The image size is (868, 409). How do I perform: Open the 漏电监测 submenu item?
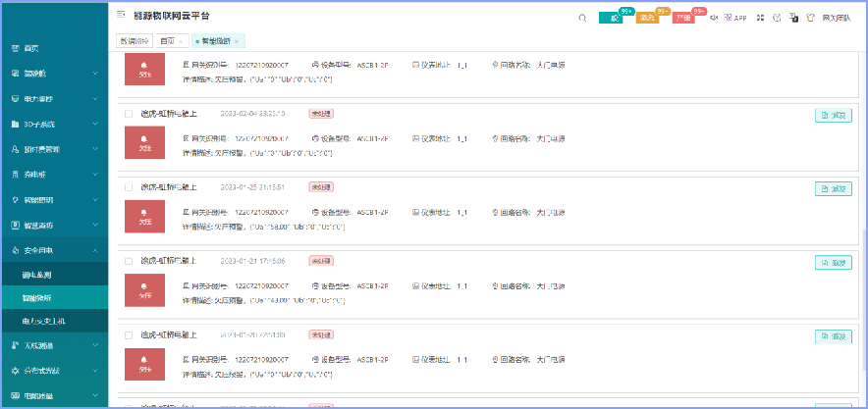[54, 275]
